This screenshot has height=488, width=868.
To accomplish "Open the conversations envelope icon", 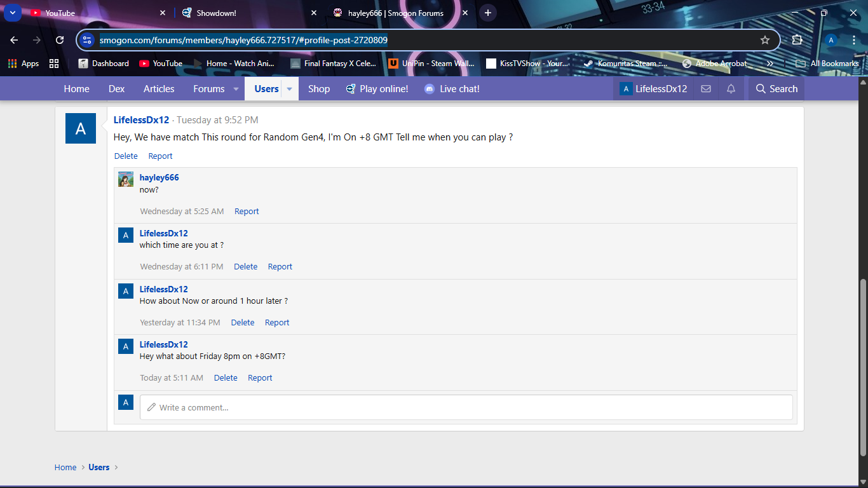I will tap(706, 89).
